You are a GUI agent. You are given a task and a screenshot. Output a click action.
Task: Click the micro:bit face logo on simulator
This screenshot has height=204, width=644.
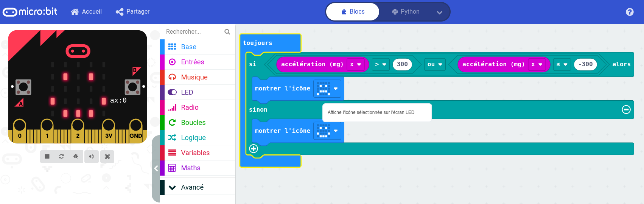78,51
